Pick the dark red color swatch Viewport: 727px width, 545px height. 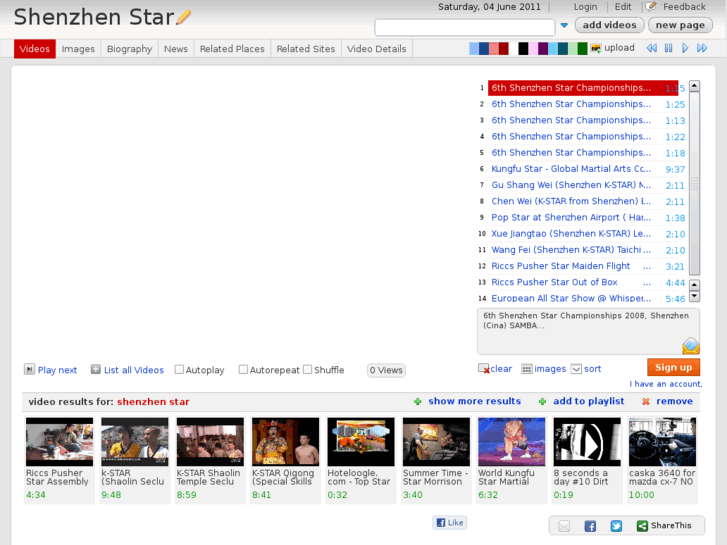504,48
